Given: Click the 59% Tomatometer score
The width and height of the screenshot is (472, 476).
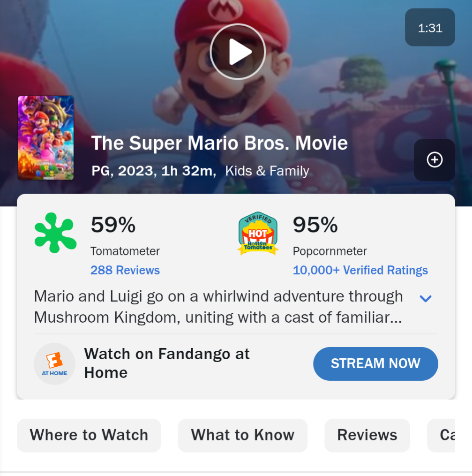Looking at the screenshot, I should [x=113, y=225].
